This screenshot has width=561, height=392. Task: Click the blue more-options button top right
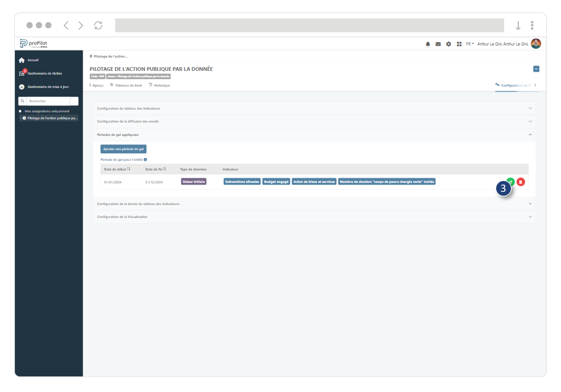pyautogui.click(x=536, y=69)
